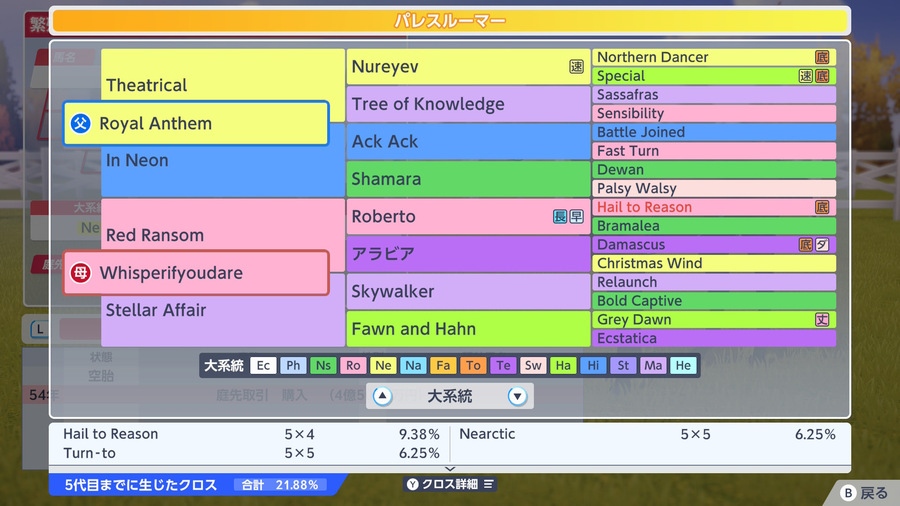Select the 大系統 mode selector label

pyautogui.click(x=450, y=396)
